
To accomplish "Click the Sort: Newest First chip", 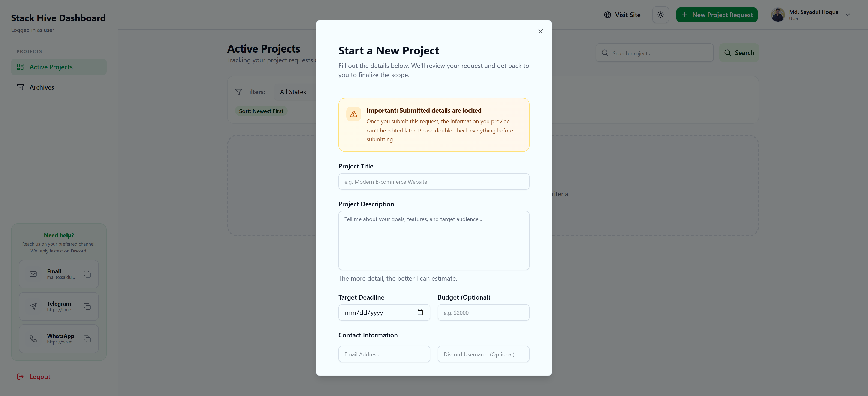I will coord(261,111).
